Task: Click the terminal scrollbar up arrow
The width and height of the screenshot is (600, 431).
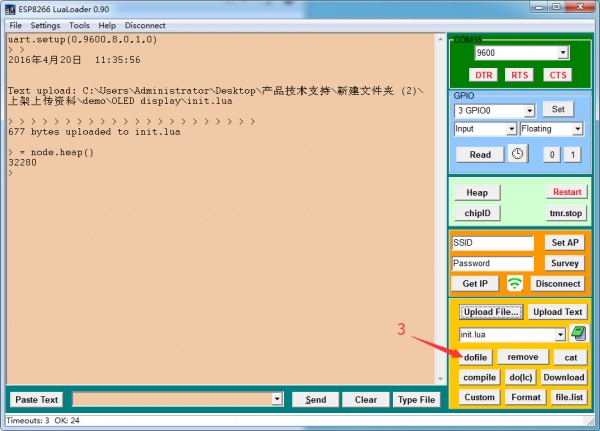Action: [440, 39]
